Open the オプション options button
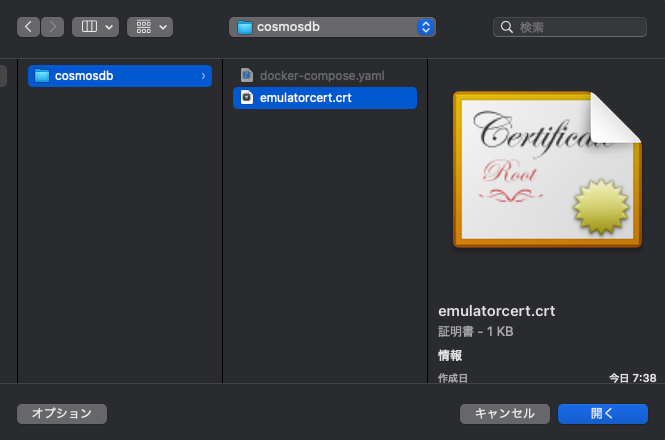 (x=62, y=414)
